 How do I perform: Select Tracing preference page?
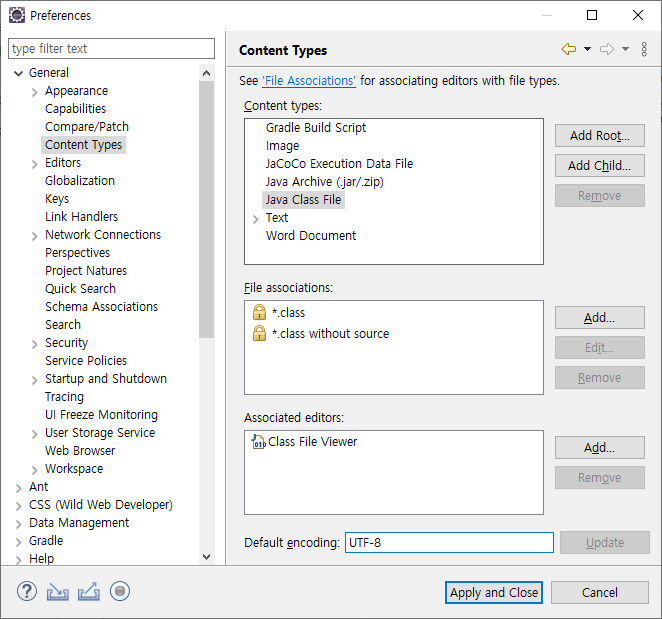[x=64, y=397]
